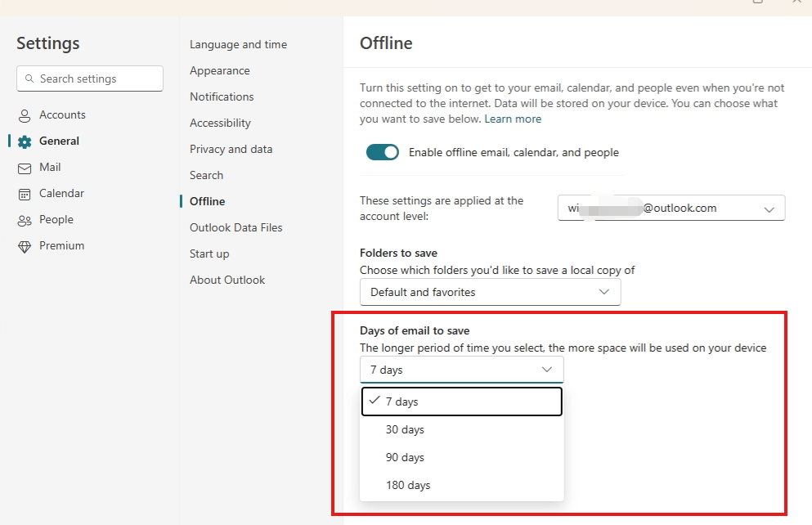Open the account email dropdown
Image resolution: width=812 pixels, height=525 pixels.
click(x=671, y=208)
